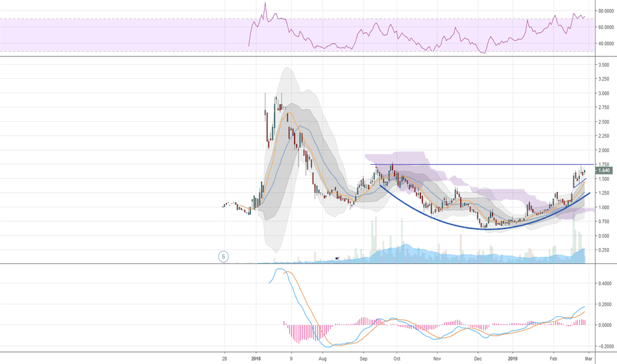Screen dimensions: 617x364
Task: Click the circled S split marker
Action: pyautogui.click(x=224, y=257)
